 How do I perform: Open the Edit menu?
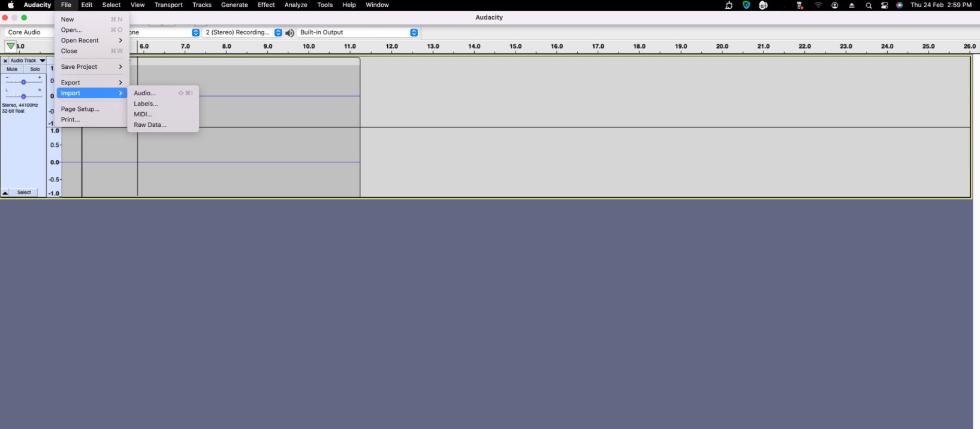[x=87, y=5]
